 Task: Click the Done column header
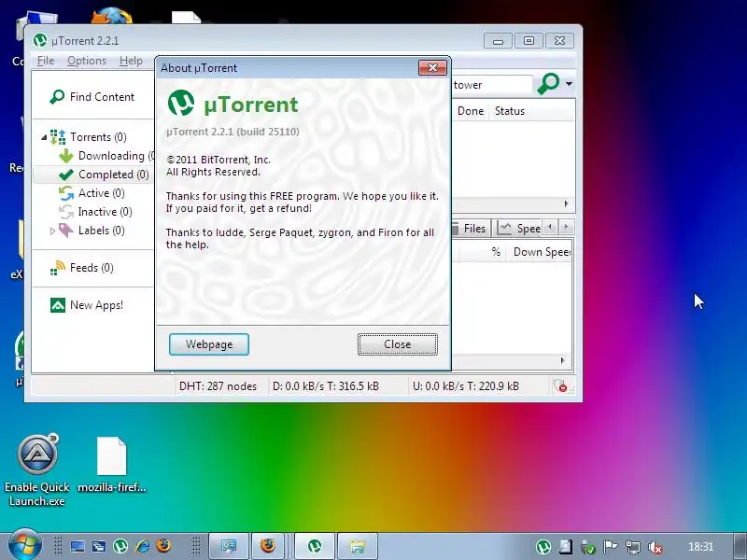(x=471, y=111)
